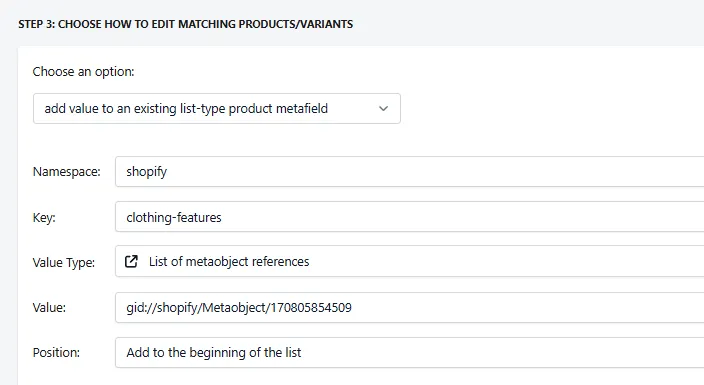Focus the Namespace field containing shopify

tap(409, 172)
